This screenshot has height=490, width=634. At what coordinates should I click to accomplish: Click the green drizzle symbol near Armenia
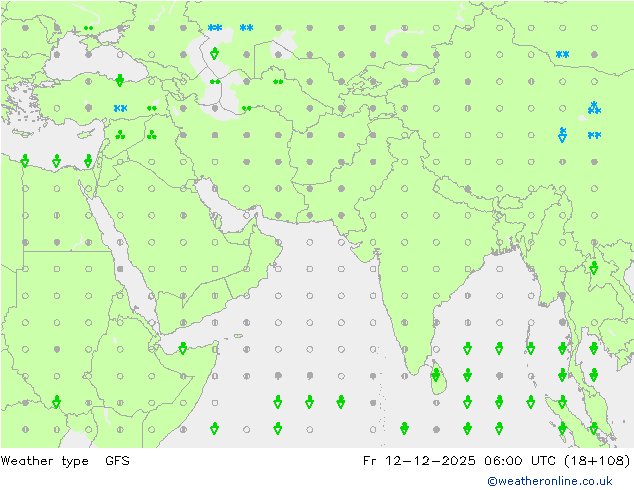152,108
